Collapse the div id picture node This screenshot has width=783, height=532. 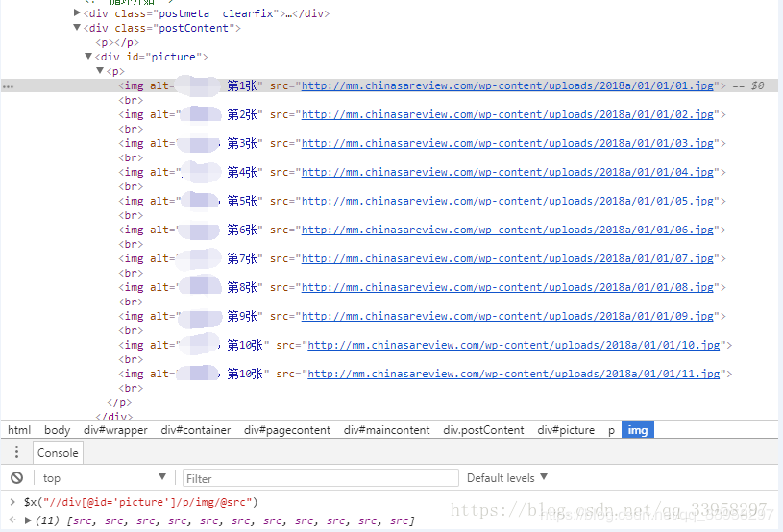click(88, 56)
